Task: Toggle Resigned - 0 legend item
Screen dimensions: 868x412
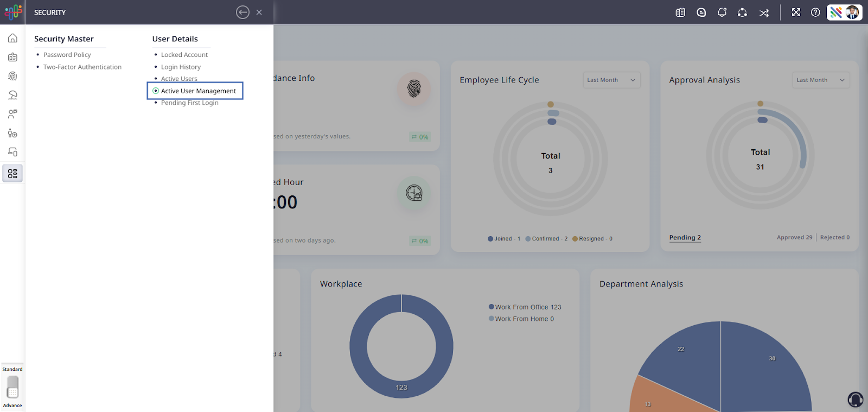Action: 592,239
